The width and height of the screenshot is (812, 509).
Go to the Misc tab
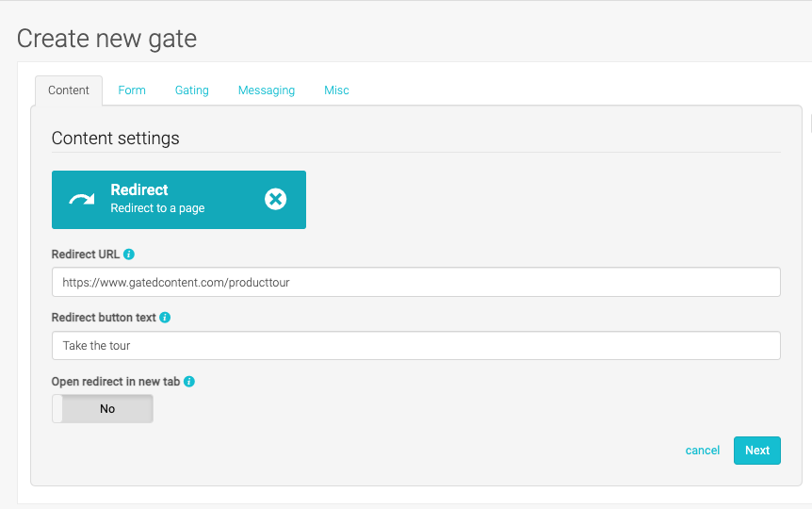click(336, 90)
